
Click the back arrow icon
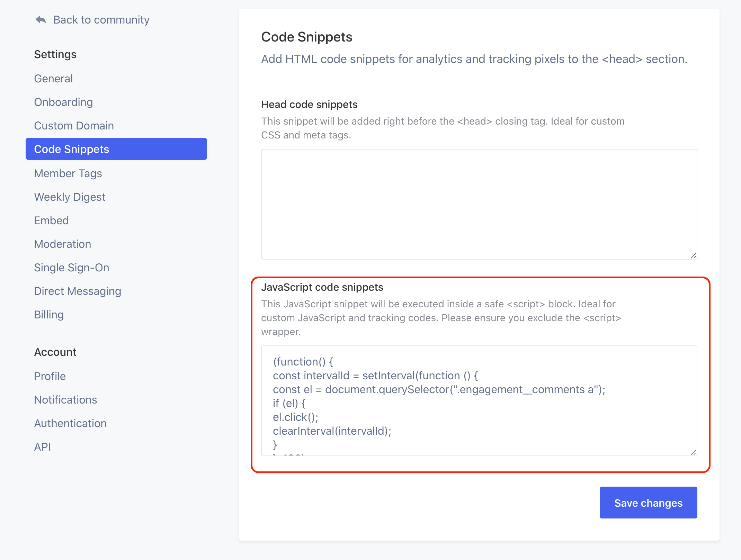click(41, 20)
